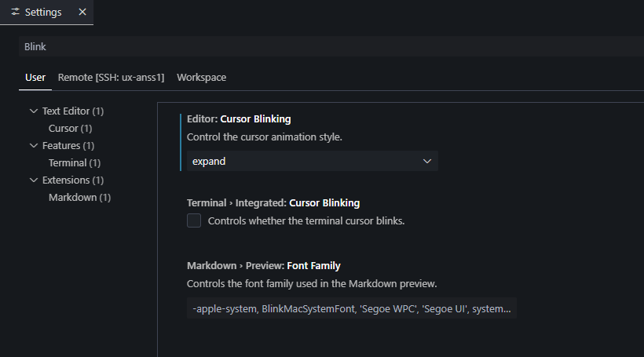Click the Terminal Integrated Cursor Blinking title

273,202
